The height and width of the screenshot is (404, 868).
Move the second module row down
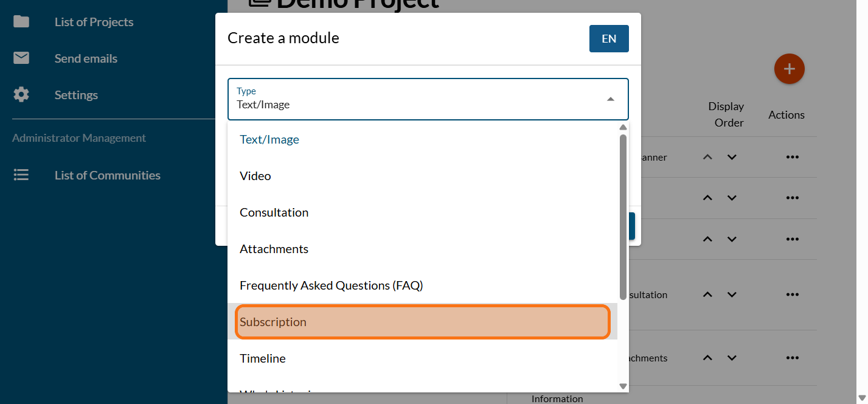(x=732, y=198)
